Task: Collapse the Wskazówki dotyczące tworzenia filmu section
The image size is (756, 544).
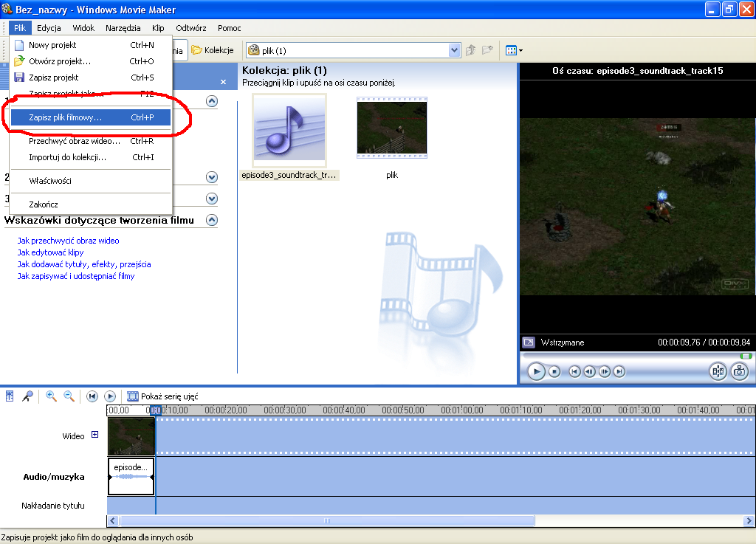Action: [212, 220]
